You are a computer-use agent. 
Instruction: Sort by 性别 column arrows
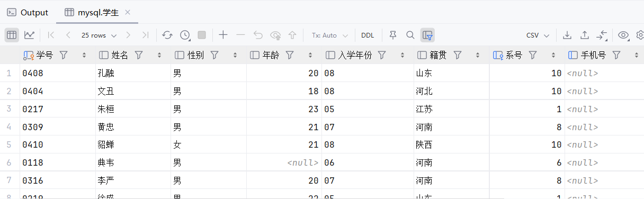pyautogui.click(x=235, y=55)
